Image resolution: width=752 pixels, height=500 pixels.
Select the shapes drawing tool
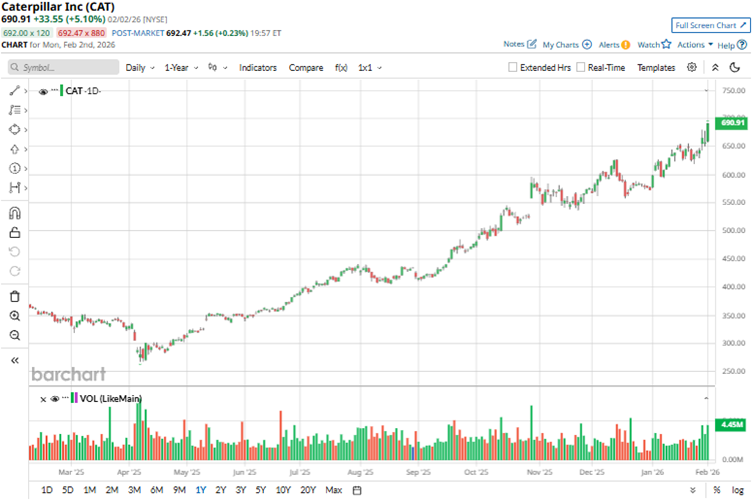[x=14, y=129]
